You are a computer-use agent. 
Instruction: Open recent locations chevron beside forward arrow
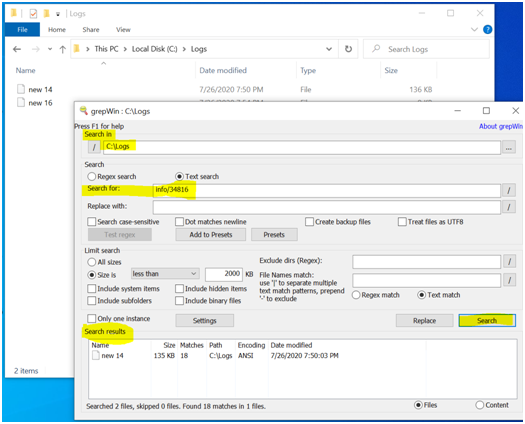50,49
